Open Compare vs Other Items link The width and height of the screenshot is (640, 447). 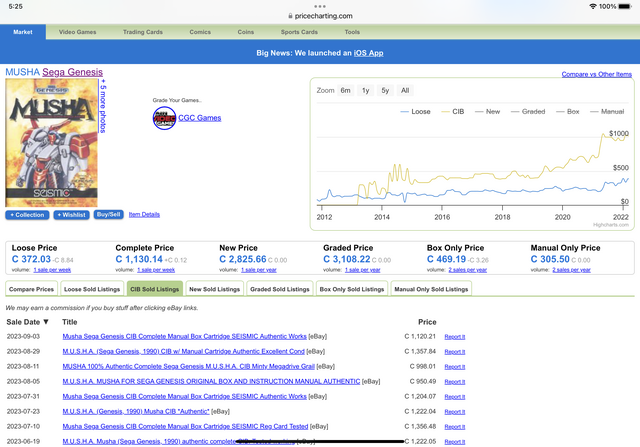point(597,74)
